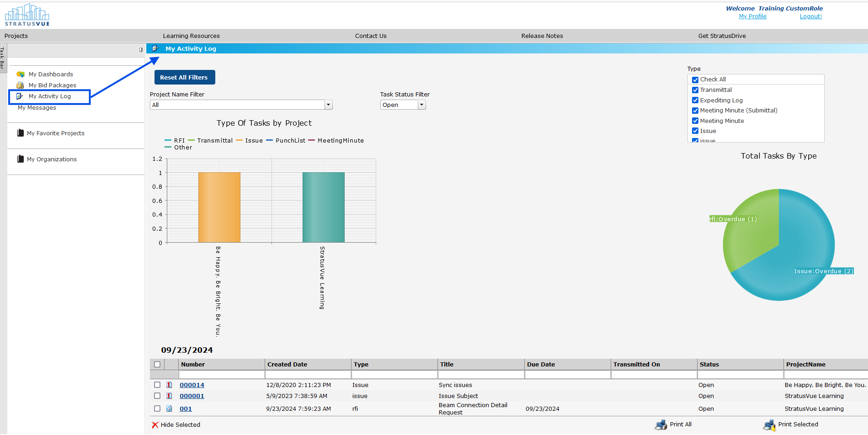Click the Transmittal legend color marker
Screen dimensions: 868x435
(x=191, y=140)
